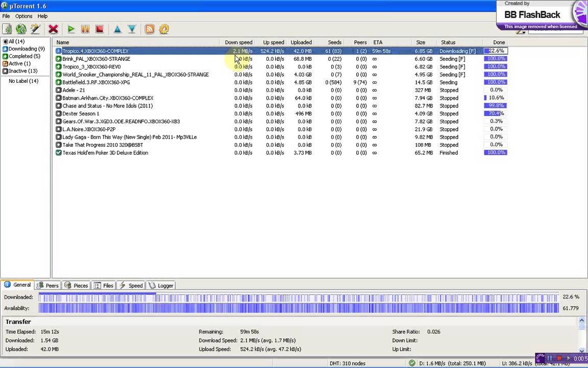Click the DHT: 310 nodes status bar entry
The width and height of the screenshot is (588, 368).
point(347,363)
